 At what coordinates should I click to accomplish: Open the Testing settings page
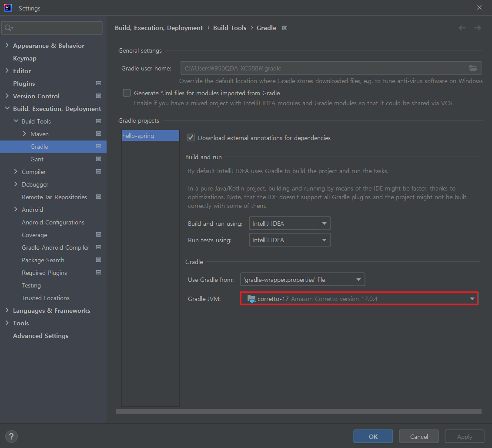tap(31, 285)
